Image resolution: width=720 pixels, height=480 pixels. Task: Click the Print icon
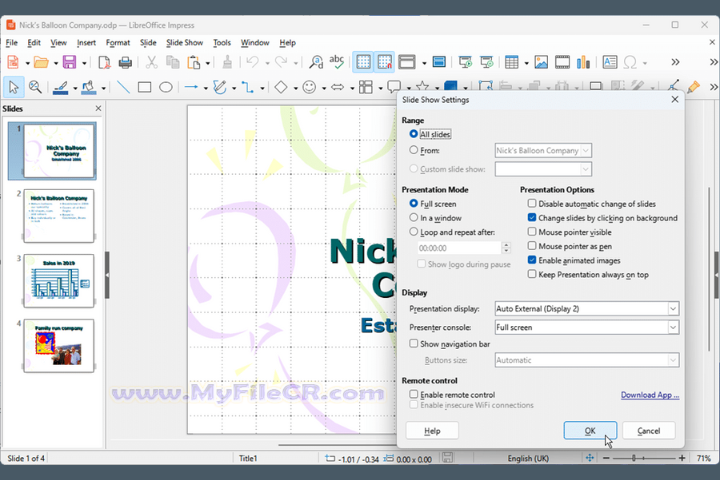pos(125,62)
